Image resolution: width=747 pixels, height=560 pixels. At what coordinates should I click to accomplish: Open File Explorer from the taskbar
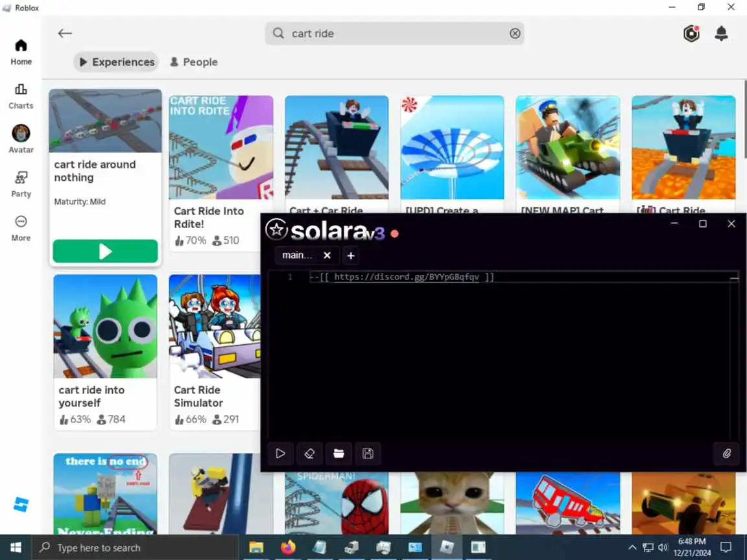point(256,548)
